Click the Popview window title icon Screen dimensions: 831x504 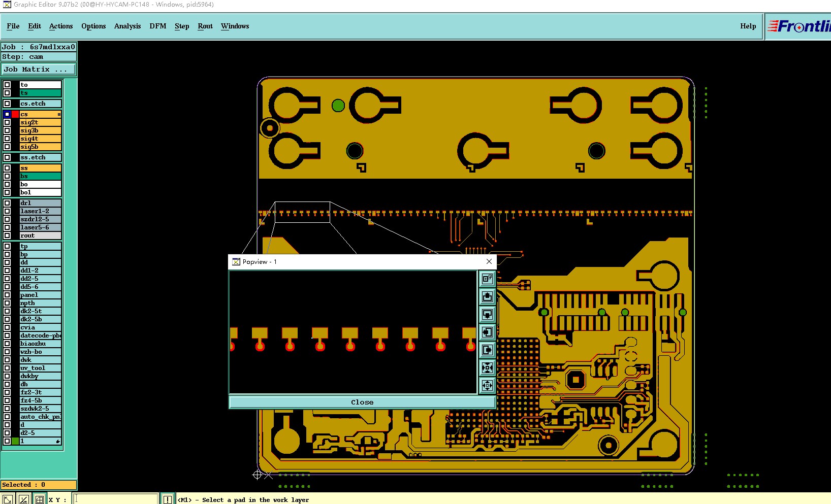pyautogui.click(x=236, y=262)
